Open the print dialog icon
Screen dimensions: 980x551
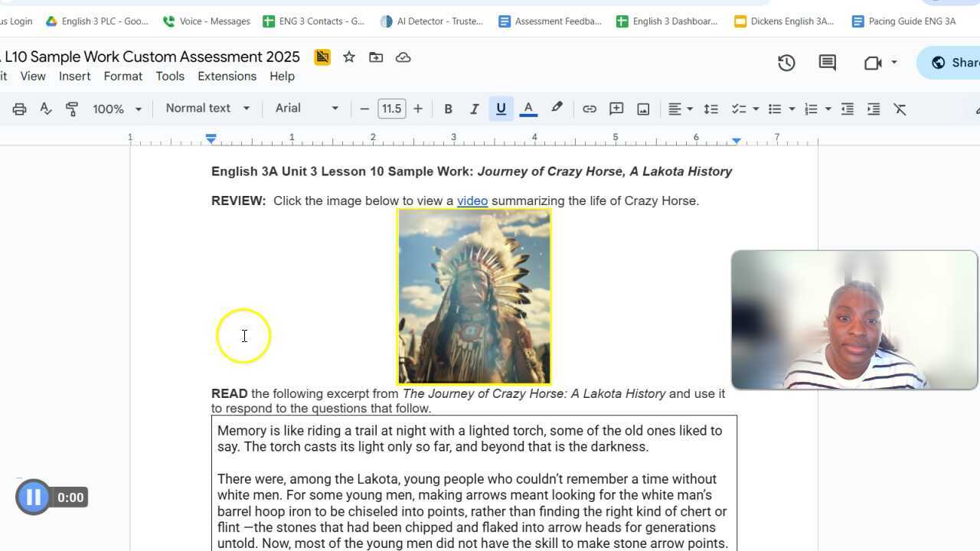(19, 109)
